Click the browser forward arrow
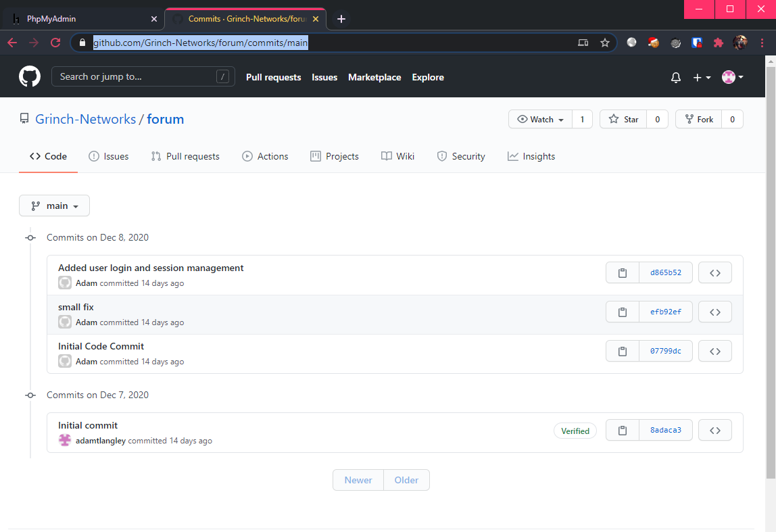 tap(34, 43)
